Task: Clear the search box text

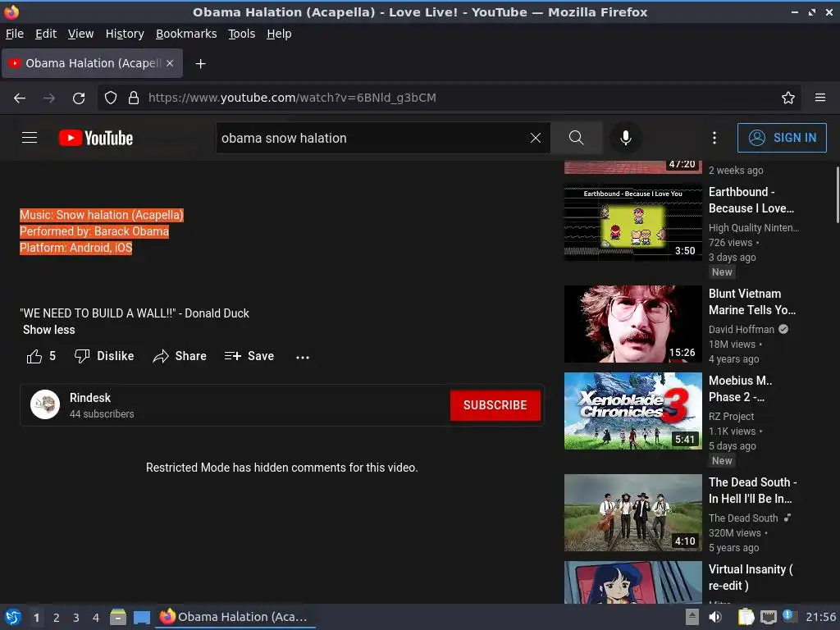Action: 535,138
